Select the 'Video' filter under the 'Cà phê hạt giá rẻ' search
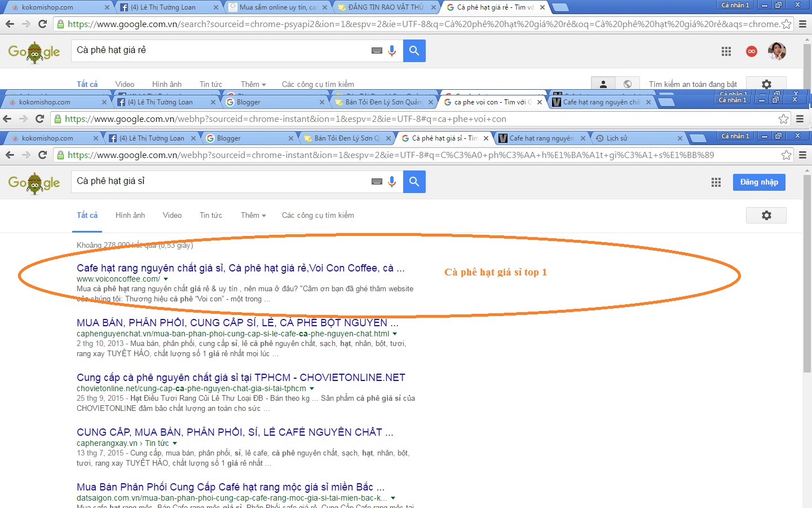Viewport: 812px width, 508px height. (x=125, y=84)
